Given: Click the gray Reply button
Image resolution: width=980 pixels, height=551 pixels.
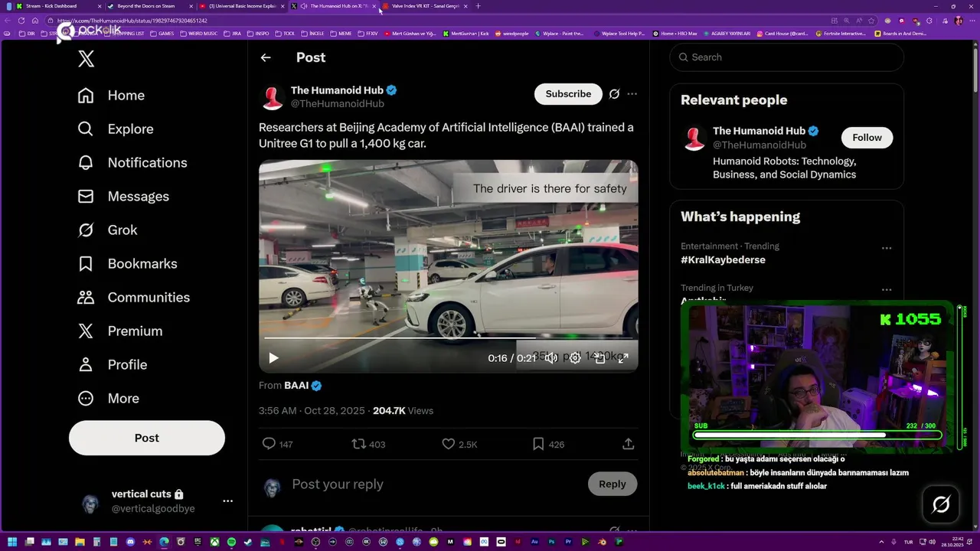Looking at the screenshot, I should [x=612, y=484].
